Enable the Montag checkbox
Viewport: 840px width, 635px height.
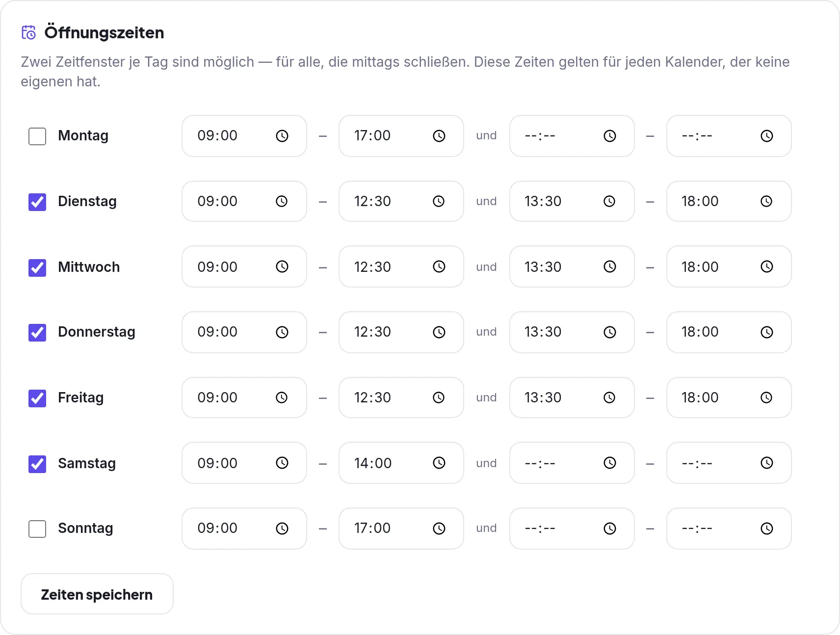37,136
